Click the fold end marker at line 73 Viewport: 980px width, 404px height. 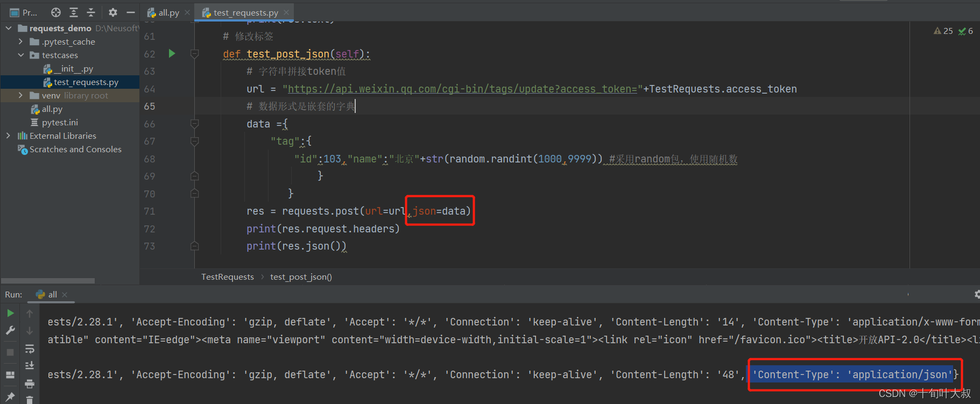point(195,246)
